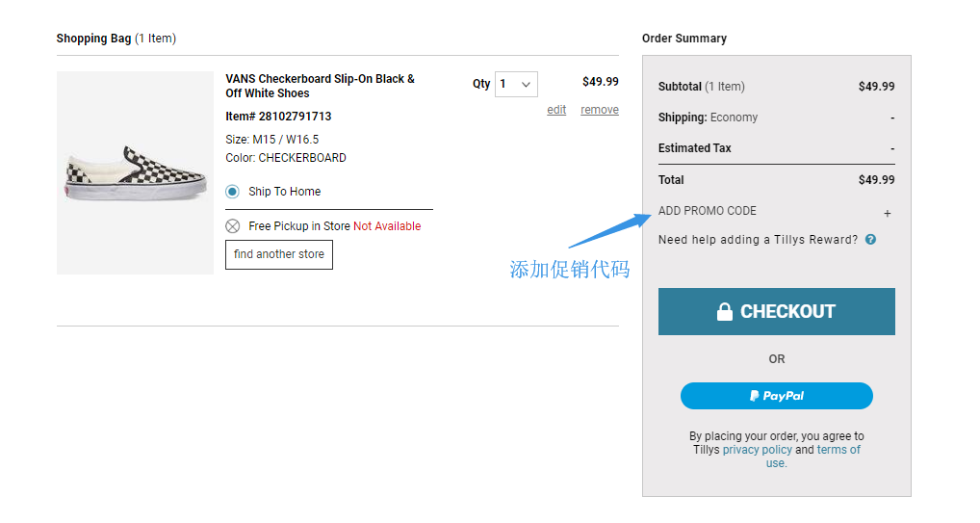Open the Qty quantity dropdown
This screenshot has width=980, height=523.
(516, 85)
